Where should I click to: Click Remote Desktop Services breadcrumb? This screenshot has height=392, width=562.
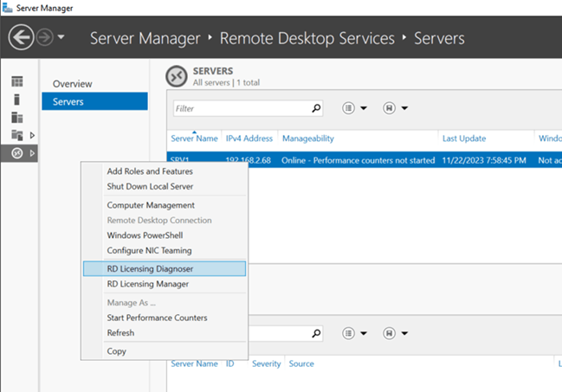[x=307, y=38]
